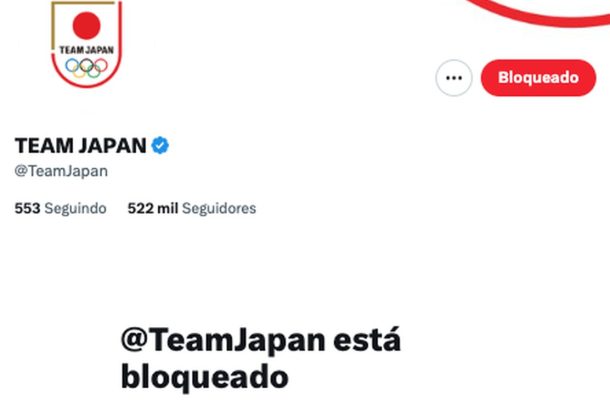Click the word está in the heading
This screenshot has height=400, width=610.
coord(367,340)
